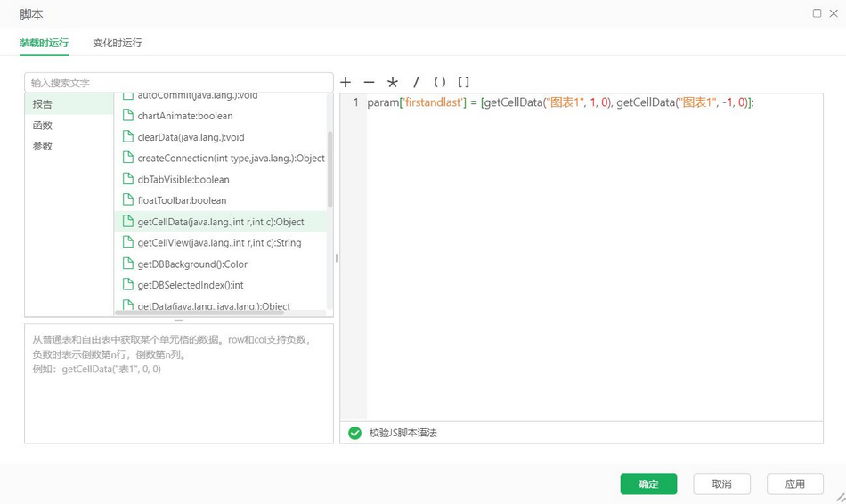Click the file icon beside dbTabVisible:boolean

128,179
